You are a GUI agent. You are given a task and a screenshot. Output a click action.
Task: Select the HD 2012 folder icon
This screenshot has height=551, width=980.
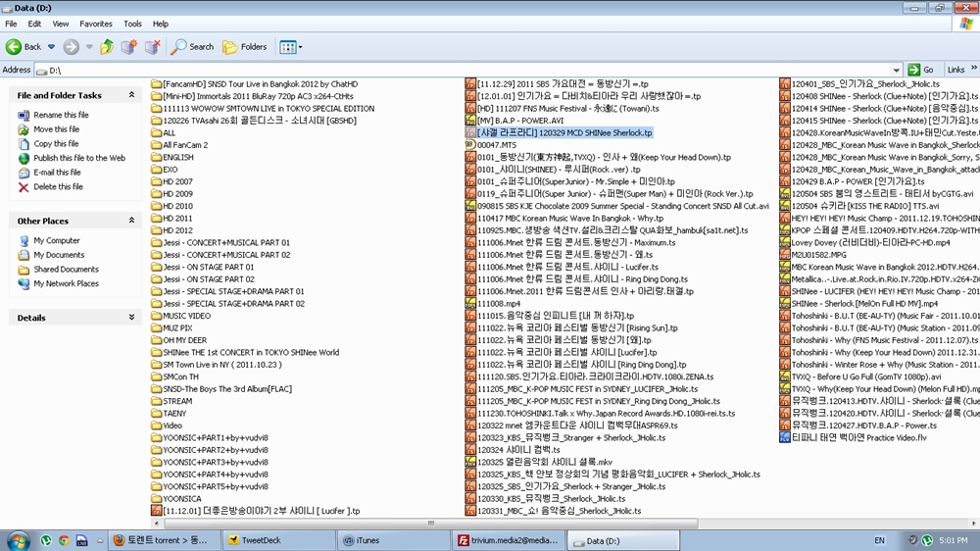[156, 230]
